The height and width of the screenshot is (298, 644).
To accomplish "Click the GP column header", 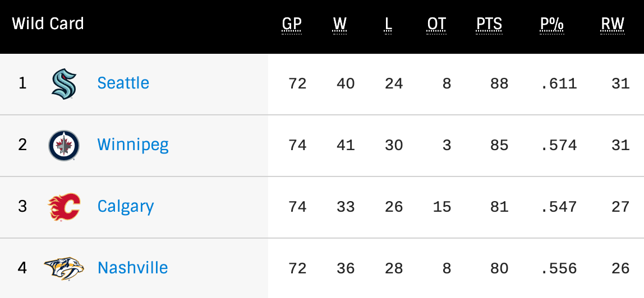I will [292, 24].
